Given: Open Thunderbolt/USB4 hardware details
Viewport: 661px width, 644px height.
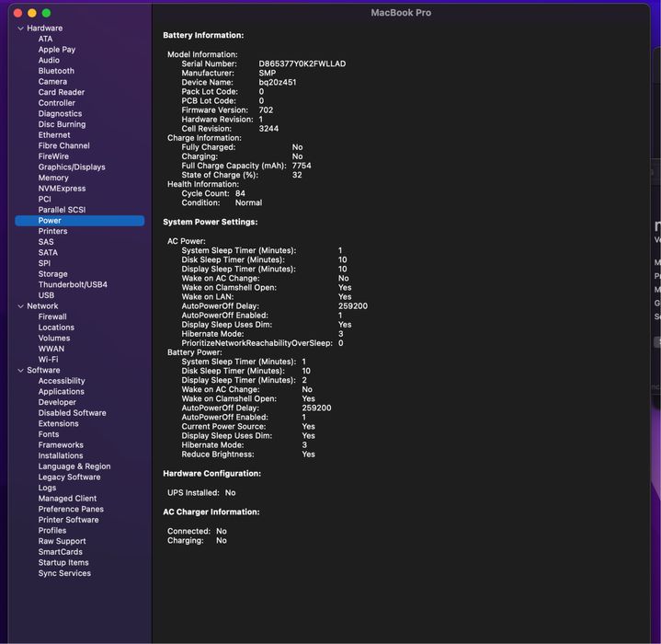Looking at the screenshot, I should (x=73, y=285).
